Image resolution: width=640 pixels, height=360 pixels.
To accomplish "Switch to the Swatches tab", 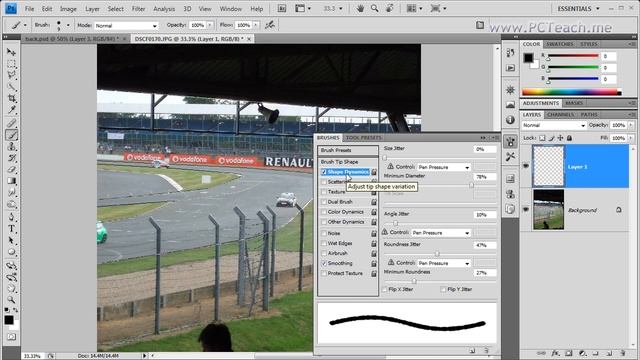I will [x=560, y=44].
